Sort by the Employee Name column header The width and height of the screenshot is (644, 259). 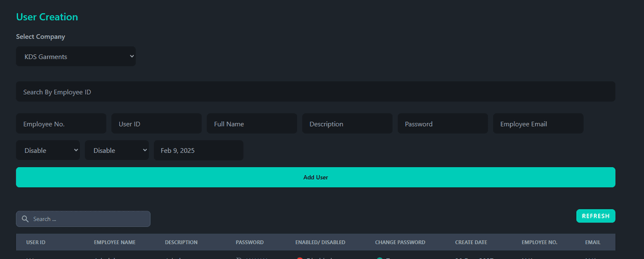pos(114,242)
